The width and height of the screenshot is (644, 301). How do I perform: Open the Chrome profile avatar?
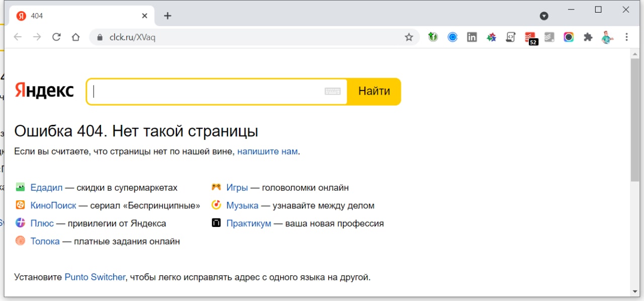point(607,37)
